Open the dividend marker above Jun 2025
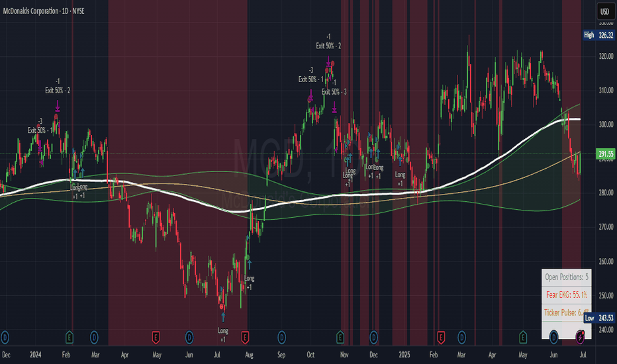This screenshot has width=617, height=364. [553, 338]
